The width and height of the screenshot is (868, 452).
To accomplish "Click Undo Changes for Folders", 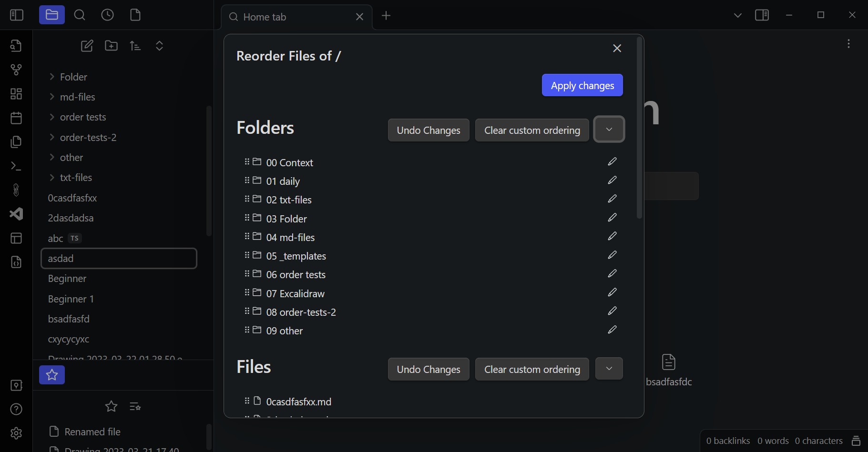I will tap(429, 130).
